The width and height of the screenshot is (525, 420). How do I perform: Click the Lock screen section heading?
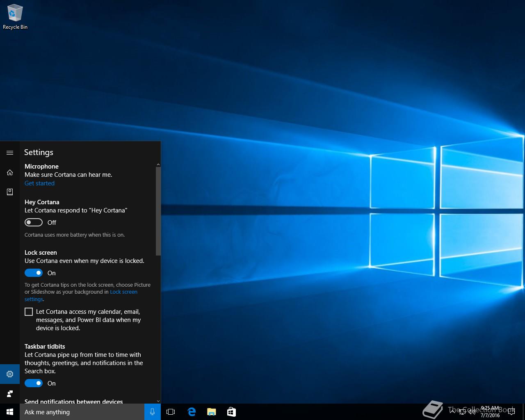(x=41, y=252)
